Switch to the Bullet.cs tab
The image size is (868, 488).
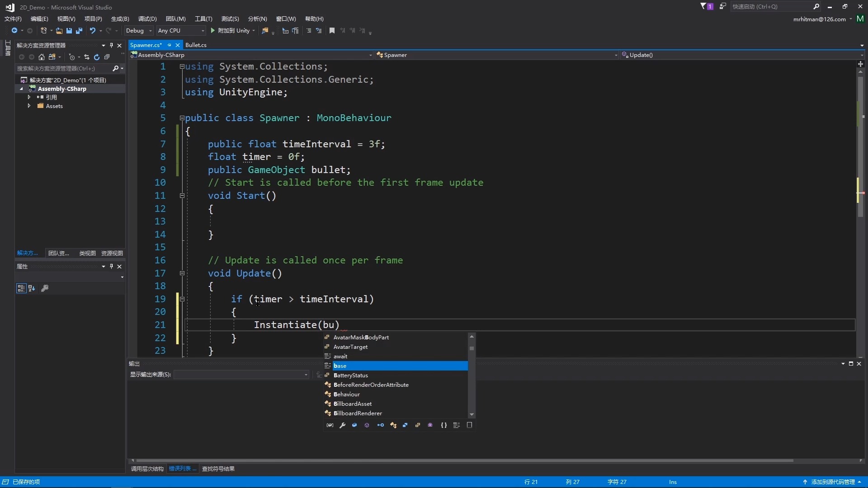click(196, 45)
